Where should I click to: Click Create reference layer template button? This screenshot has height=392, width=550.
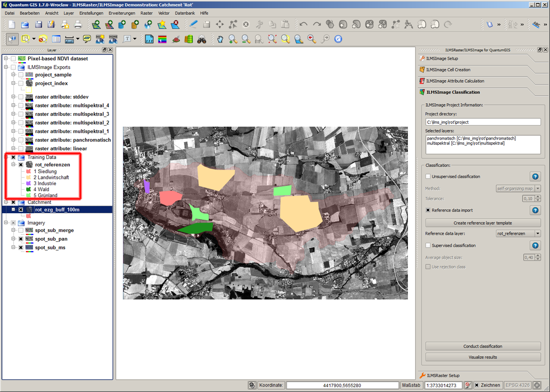483,223
